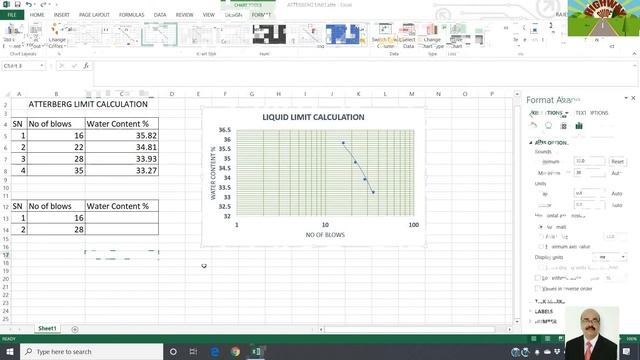Image resolution: width=640 pixels, height=360 pixels.
Task: Click the Excel icon on taskbar
Action: 256,351
